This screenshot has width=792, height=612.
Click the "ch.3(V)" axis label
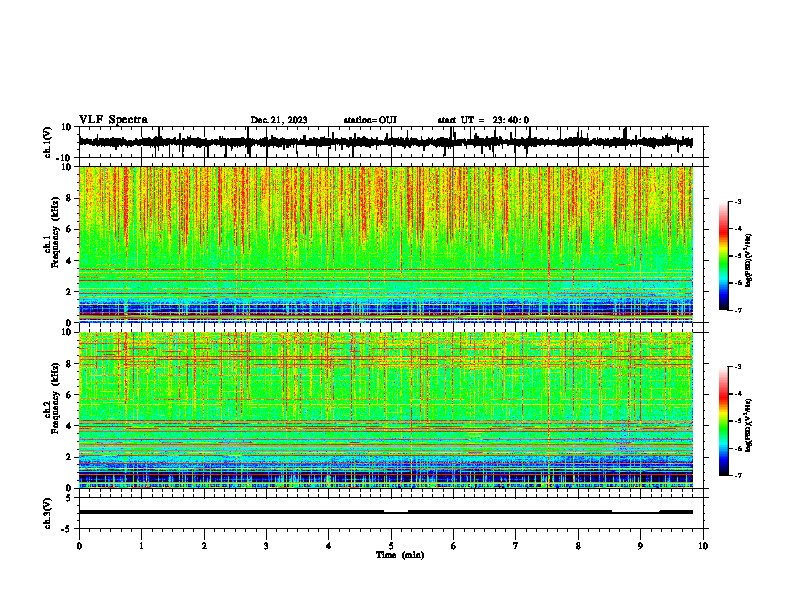click(47, 513)
